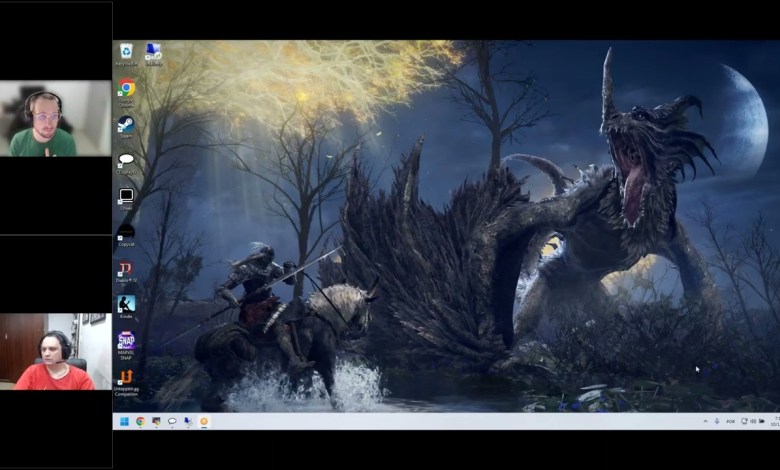Open the monitor icon below the speech bubble
780x470 pixels.
coord(126,196)
